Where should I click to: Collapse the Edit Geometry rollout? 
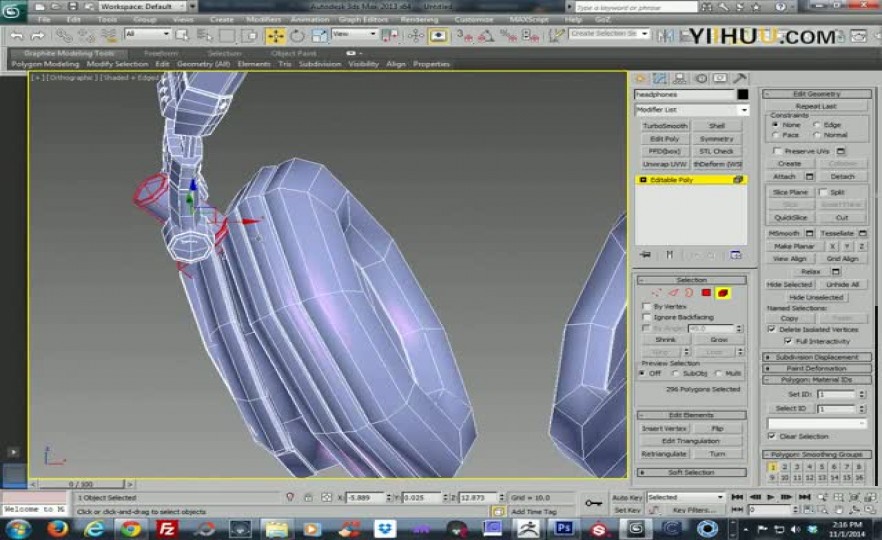817,94
